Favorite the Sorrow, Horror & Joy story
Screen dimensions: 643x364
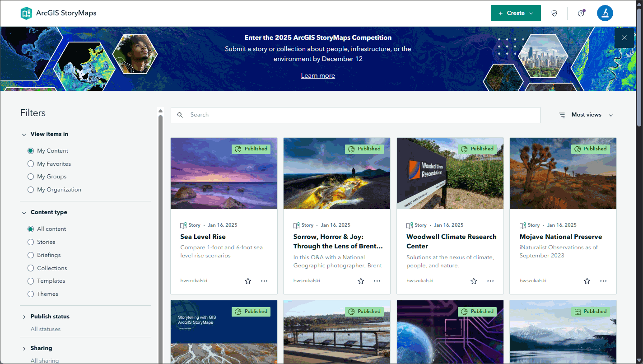(361, 281)
